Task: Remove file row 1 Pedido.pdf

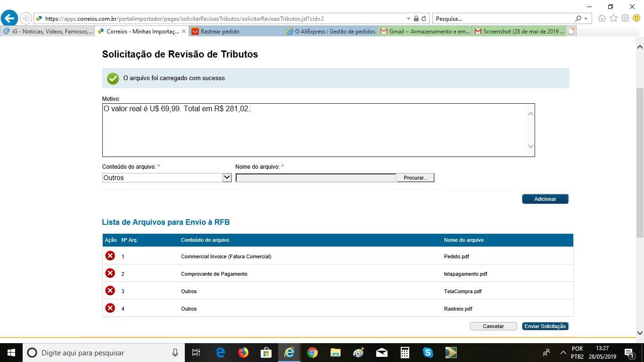Action: coord(110,256)
